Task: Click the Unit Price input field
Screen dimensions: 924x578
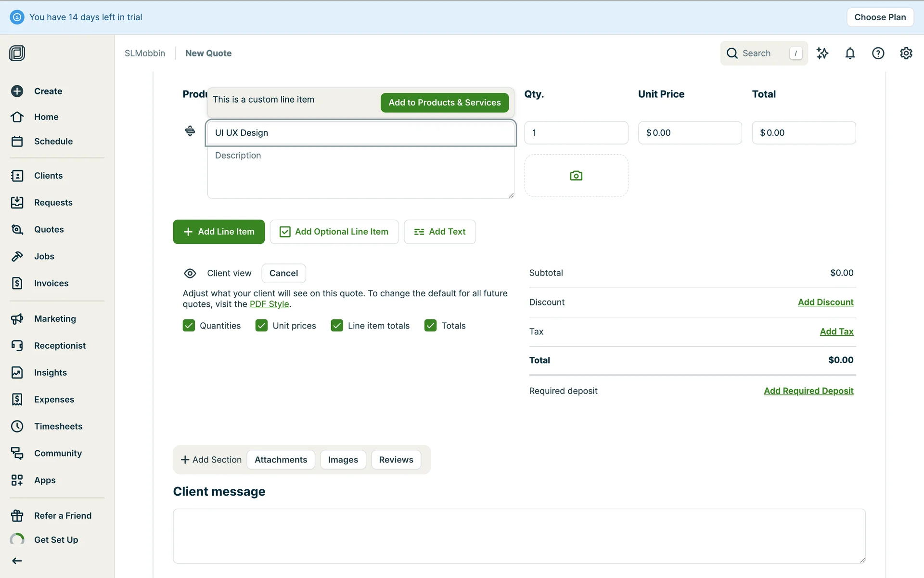Action: [x=690, y=132]
